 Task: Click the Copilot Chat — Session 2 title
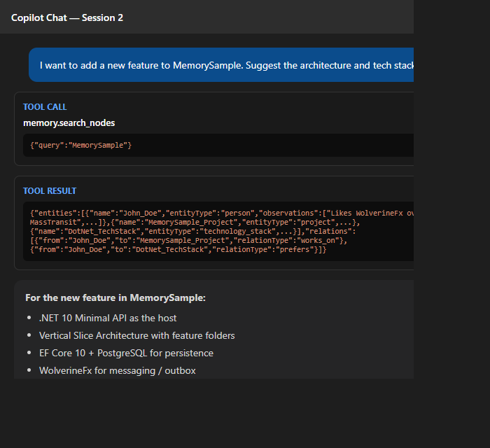click(67, 17)
